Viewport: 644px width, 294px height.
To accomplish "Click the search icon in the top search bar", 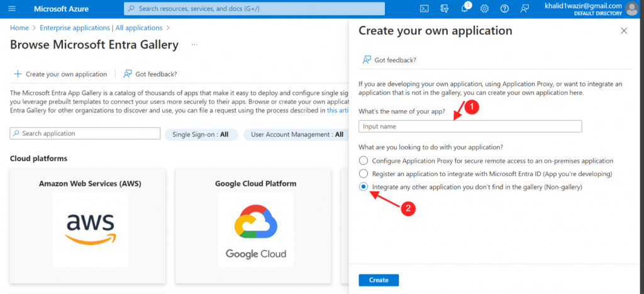I will coord(131,9).
